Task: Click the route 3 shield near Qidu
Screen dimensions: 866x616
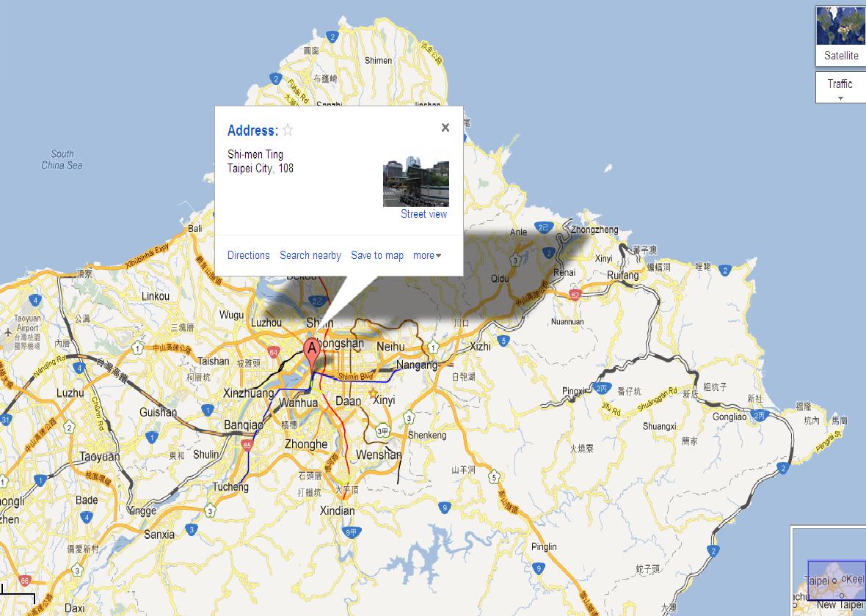Action: [516, 258]
